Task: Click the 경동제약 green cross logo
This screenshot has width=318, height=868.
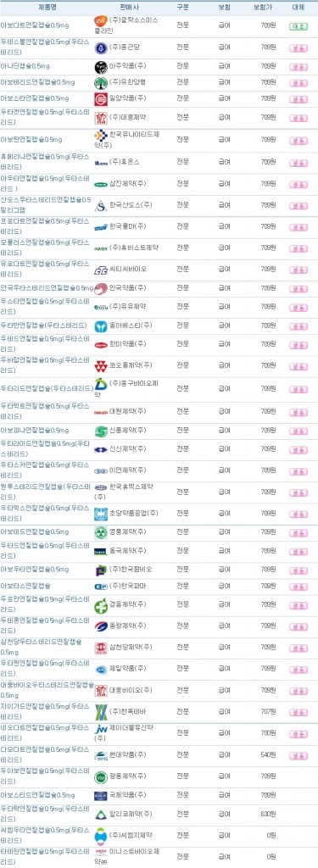Action: pos(101,605)
